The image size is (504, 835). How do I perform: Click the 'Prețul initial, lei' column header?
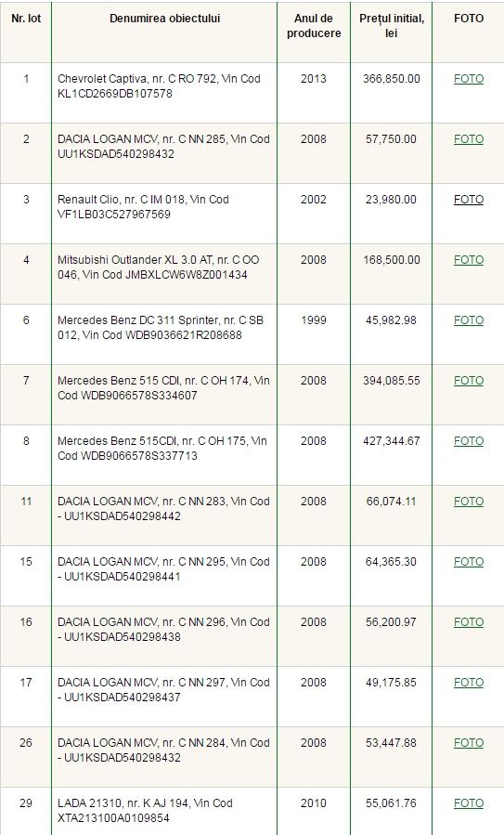[391, 26]
